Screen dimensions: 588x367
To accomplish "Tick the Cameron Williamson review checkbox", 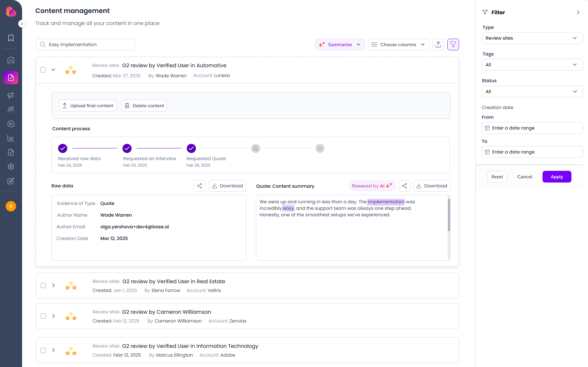I will click(43, 316).
